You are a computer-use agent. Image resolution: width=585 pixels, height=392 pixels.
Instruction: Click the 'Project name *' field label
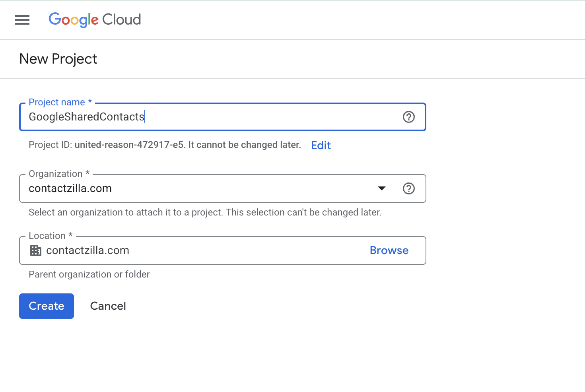point(60,102)
